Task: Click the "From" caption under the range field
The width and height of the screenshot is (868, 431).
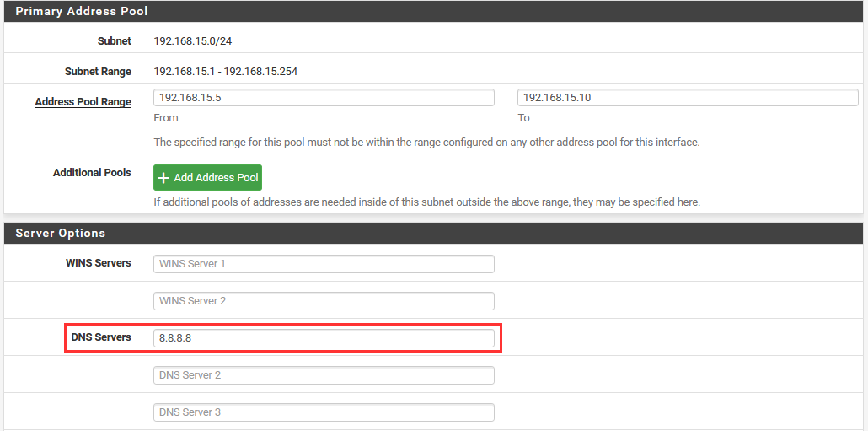Action: 166,118
